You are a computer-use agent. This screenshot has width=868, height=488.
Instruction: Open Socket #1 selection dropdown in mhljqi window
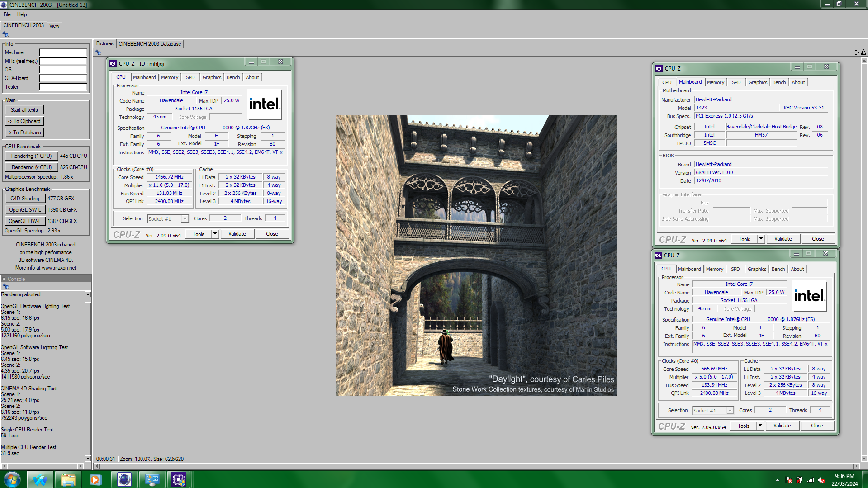[x=185, y=219]
